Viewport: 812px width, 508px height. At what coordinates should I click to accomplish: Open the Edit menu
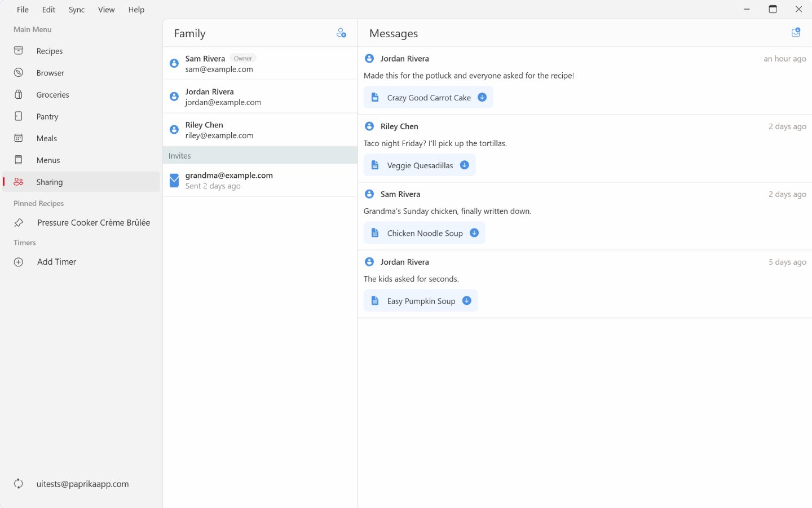click(x=48, y=10)
